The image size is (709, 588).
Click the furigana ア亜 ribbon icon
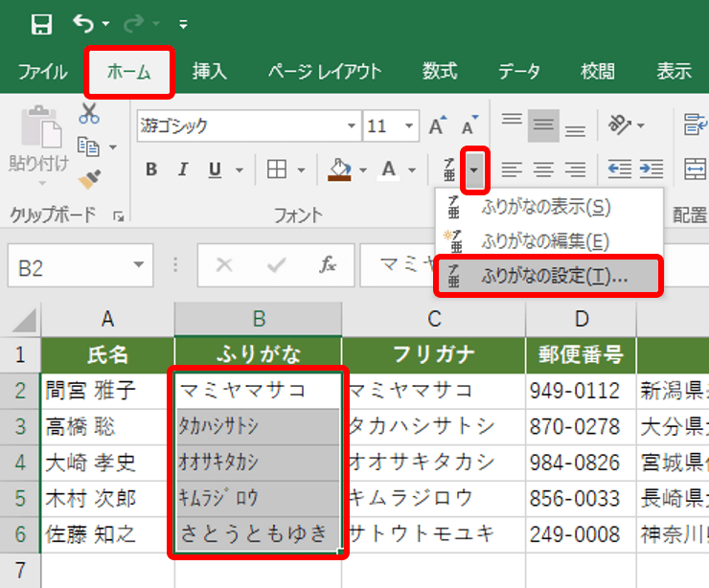(448, 170)
